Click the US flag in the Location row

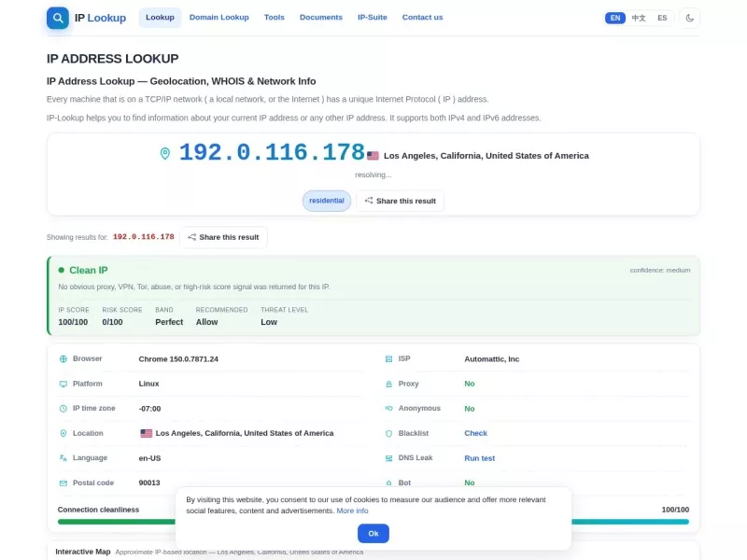click(x=147, y=433)
